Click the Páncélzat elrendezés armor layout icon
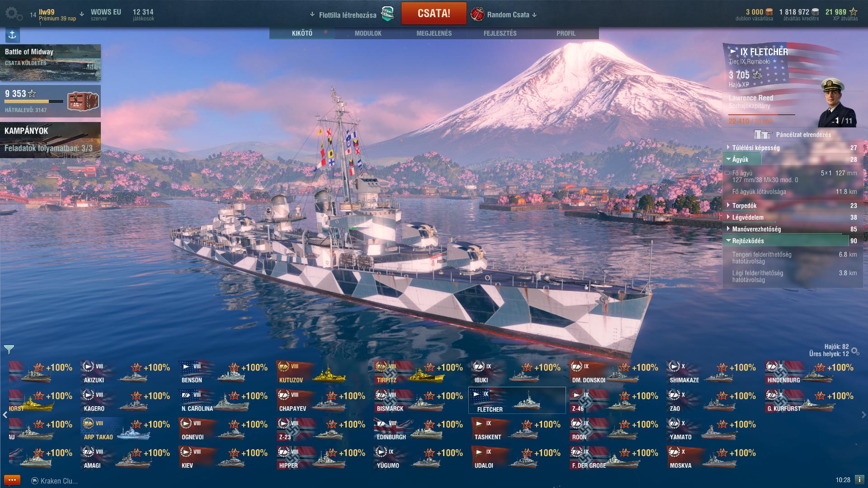The height and width of the screenshot is (488, 868). 763,135
